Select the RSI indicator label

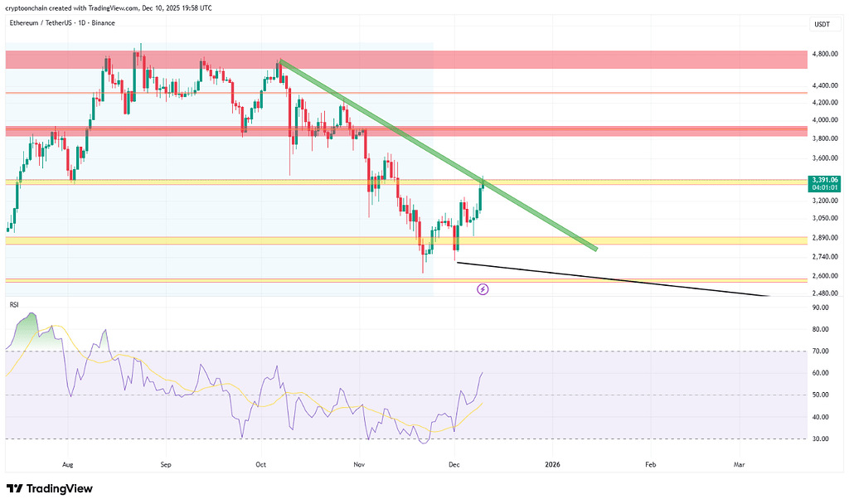click(x=14, y=306)
